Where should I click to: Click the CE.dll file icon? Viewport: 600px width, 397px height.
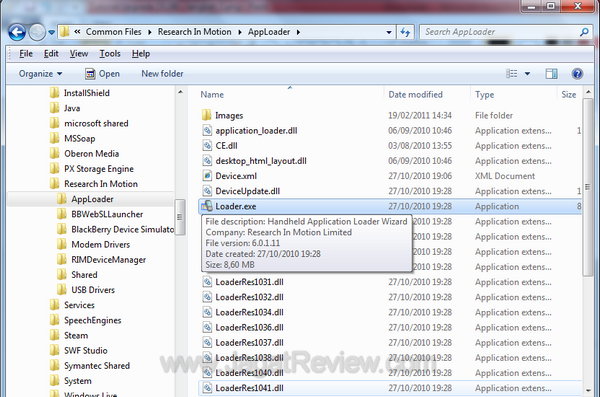click(207, 145)
